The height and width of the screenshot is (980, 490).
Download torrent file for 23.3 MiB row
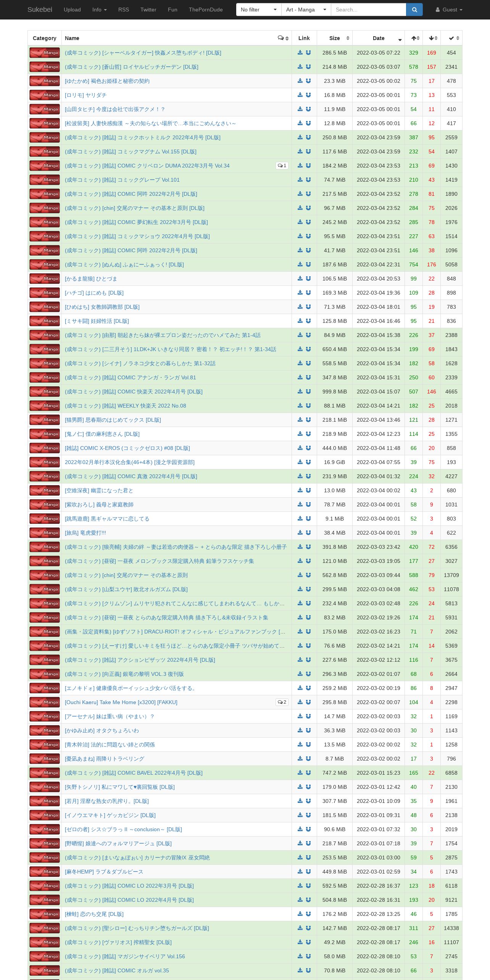coord(300,81)
